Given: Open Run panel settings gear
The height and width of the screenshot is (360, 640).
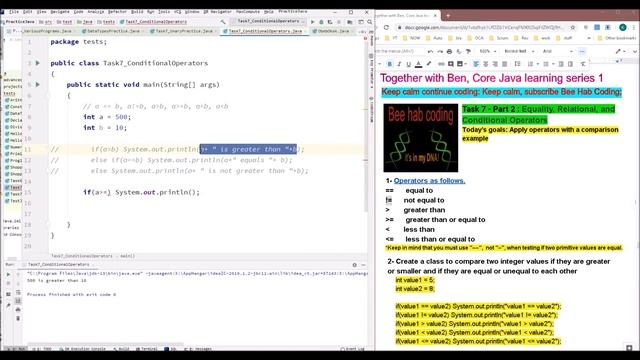Looking at the screenshot, I should pos(354,265).
